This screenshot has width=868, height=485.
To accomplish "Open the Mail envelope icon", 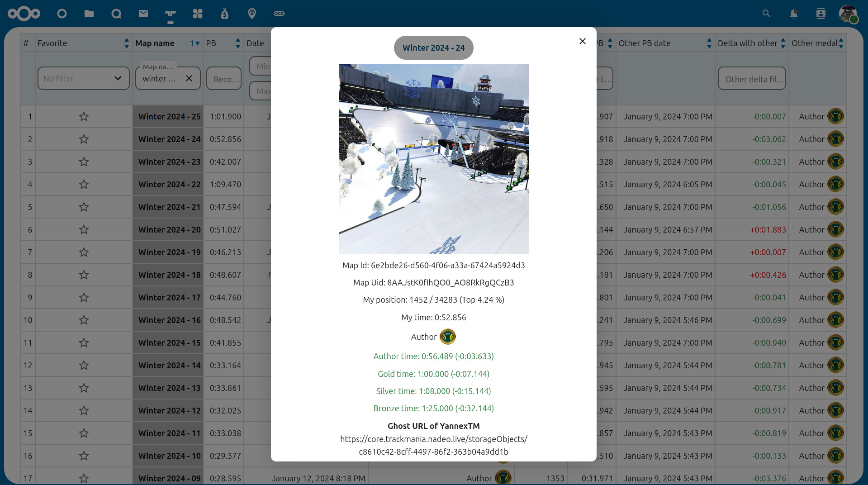I will (x=143, y=14).
